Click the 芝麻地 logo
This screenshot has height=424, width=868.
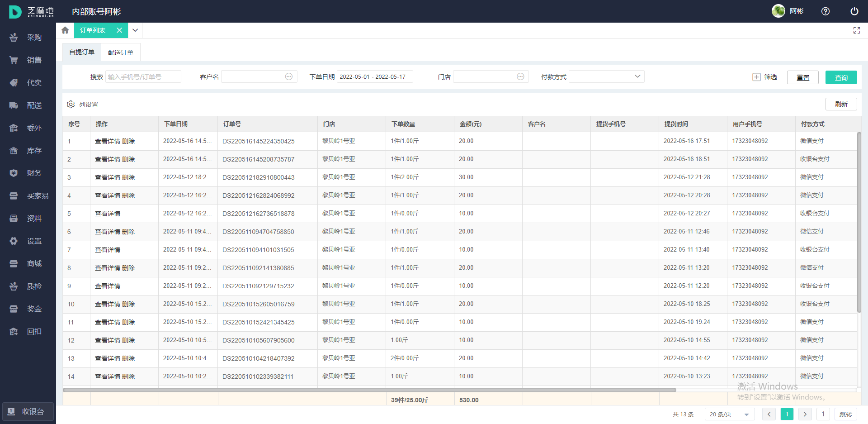tap(31, 11)
